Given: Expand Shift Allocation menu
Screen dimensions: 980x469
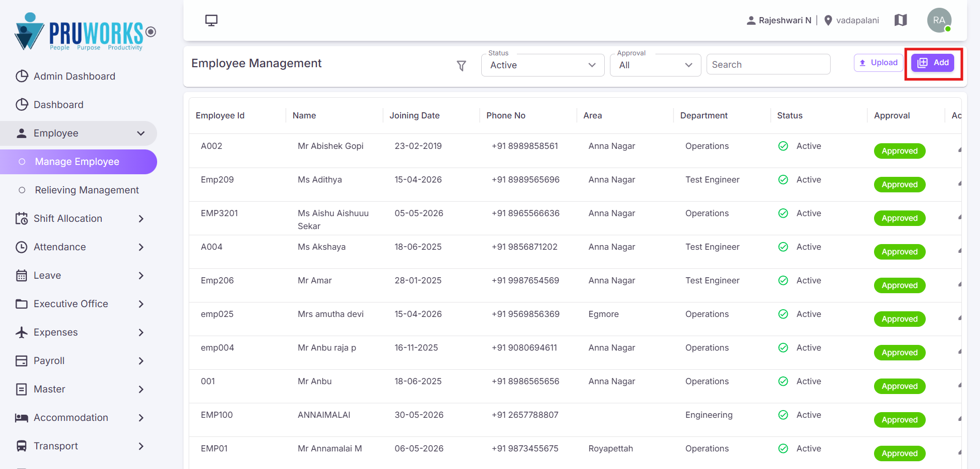Looking at the screenshot, I should click(79, 219).
